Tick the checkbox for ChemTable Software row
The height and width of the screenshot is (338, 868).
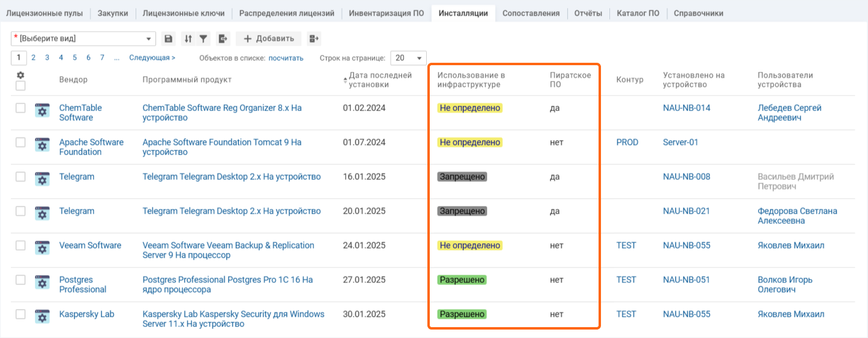(20, 108)
